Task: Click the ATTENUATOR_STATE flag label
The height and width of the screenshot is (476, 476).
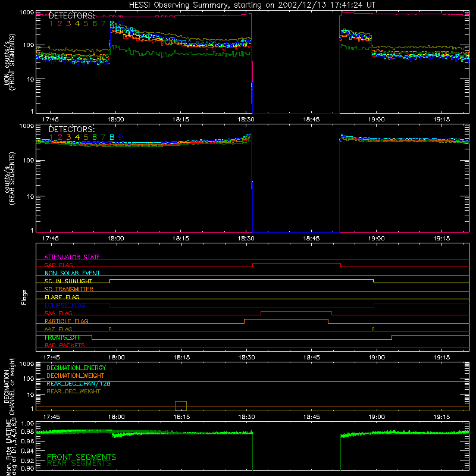Action: pyautogui.click(x=72, y=257)
